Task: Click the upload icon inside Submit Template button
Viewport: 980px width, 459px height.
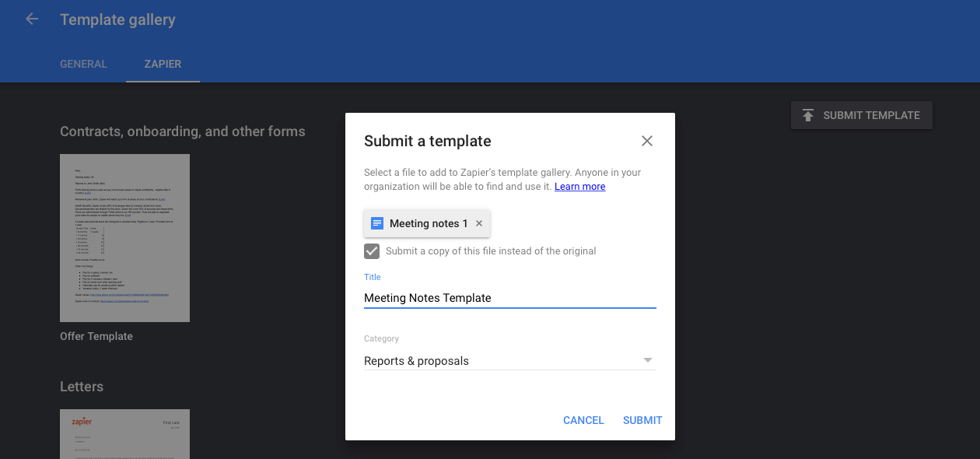Action: pyautogui.click(x=808, y=114)
